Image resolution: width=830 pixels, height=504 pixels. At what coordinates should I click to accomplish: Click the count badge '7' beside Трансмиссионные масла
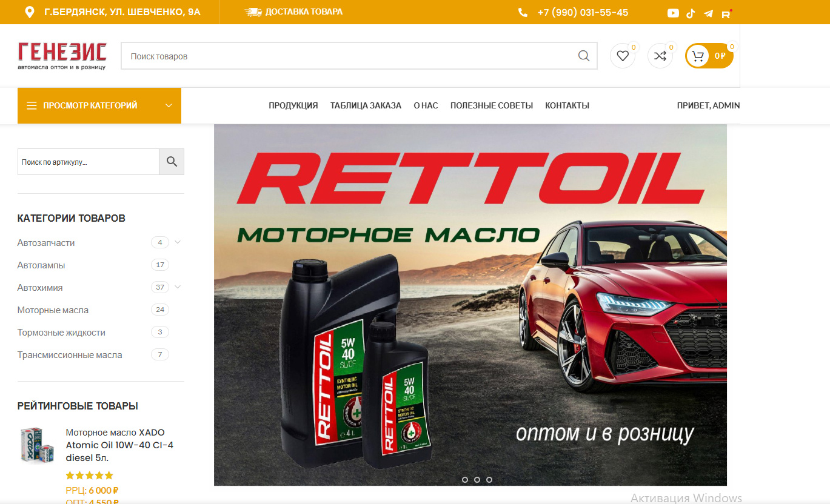(x=160, y=354)
